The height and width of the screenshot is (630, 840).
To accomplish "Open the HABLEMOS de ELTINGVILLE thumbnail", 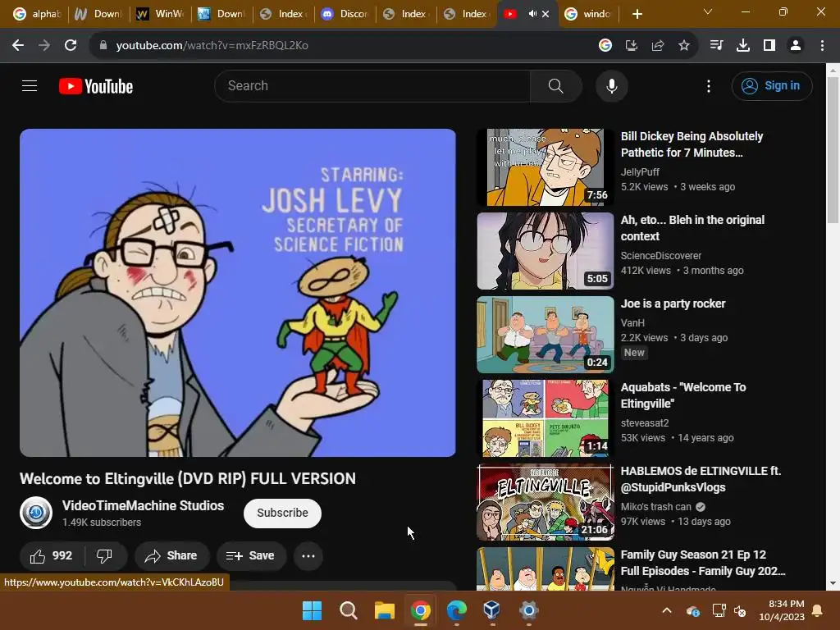I will tap(546, 502).
